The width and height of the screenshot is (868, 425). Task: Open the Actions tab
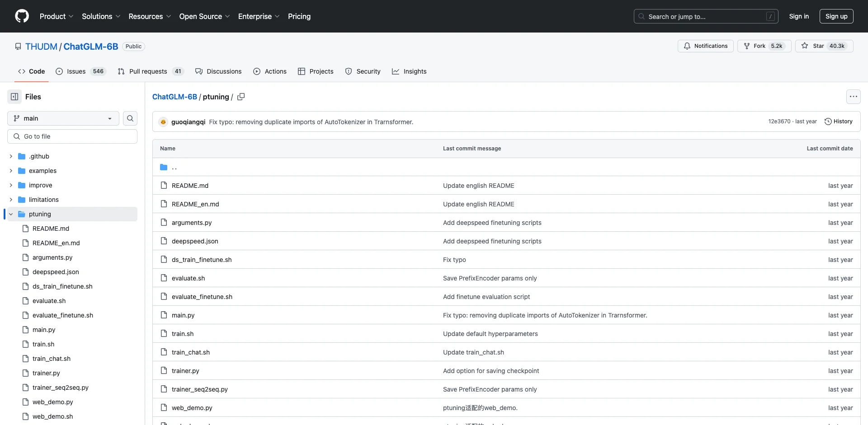coord(270,71)
